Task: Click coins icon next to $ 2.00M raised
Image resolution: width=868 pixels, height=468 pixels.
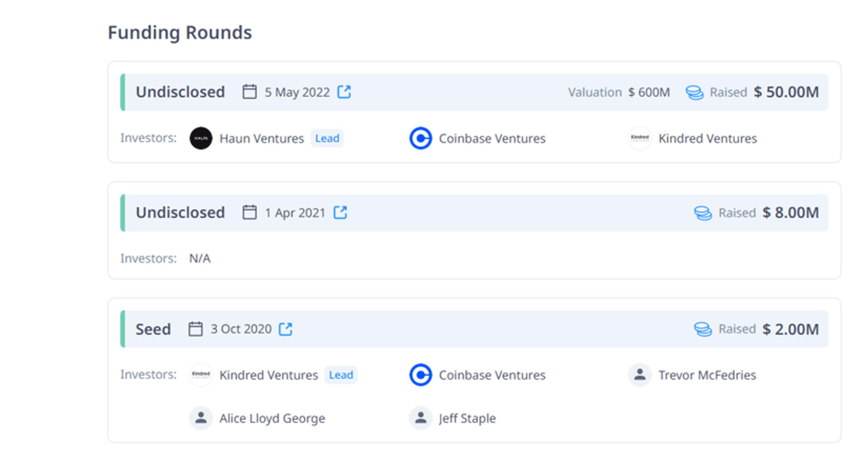Action: point(703,329)
